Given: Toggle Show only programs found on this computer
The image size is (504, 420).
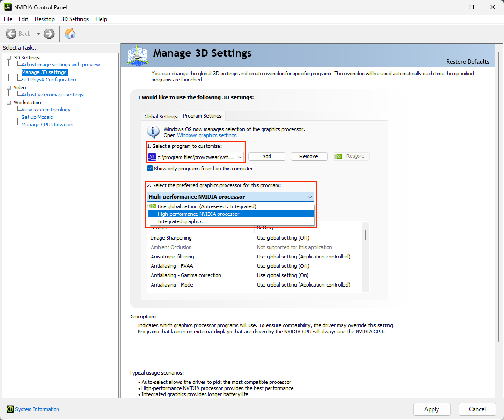Looking at the screenshot, I should coord(150,169).
